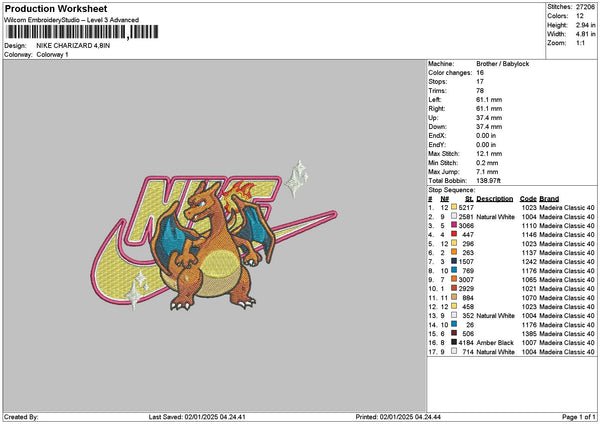Select code '1385' in stop row 15
The image size is (600, 424).
point(529,334)
